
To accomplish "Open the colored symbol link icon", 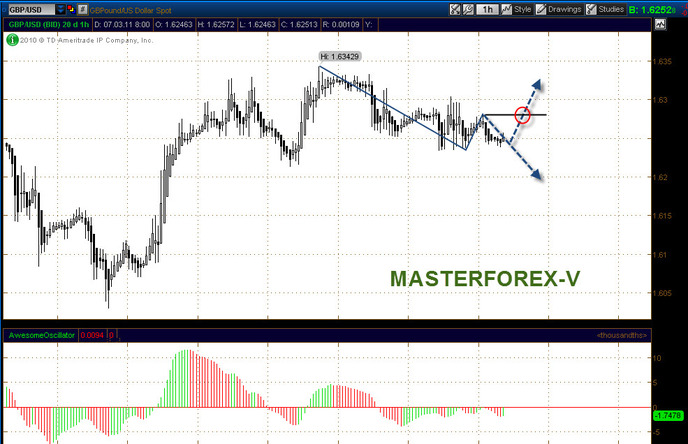I will [x=71, y=9].
